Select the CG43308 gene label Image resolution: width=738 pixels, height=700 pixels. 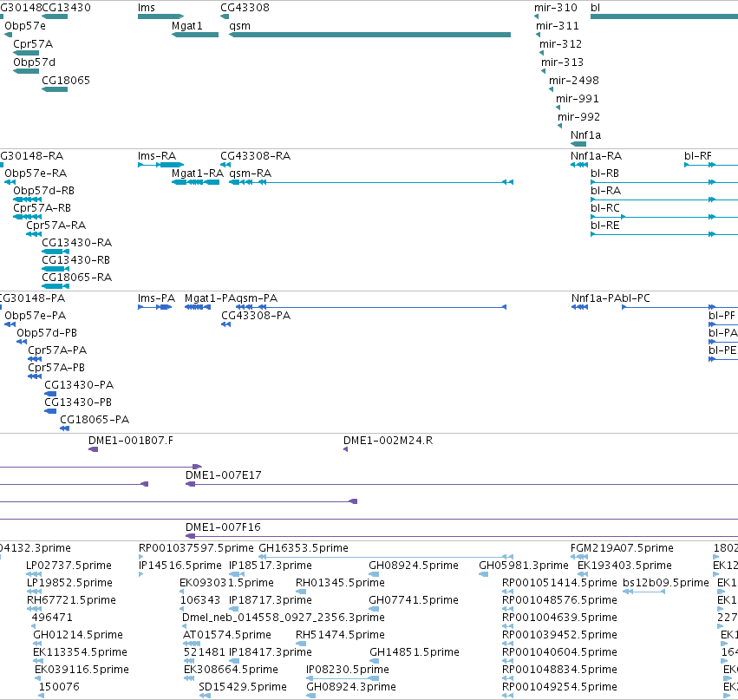point(245,8)
